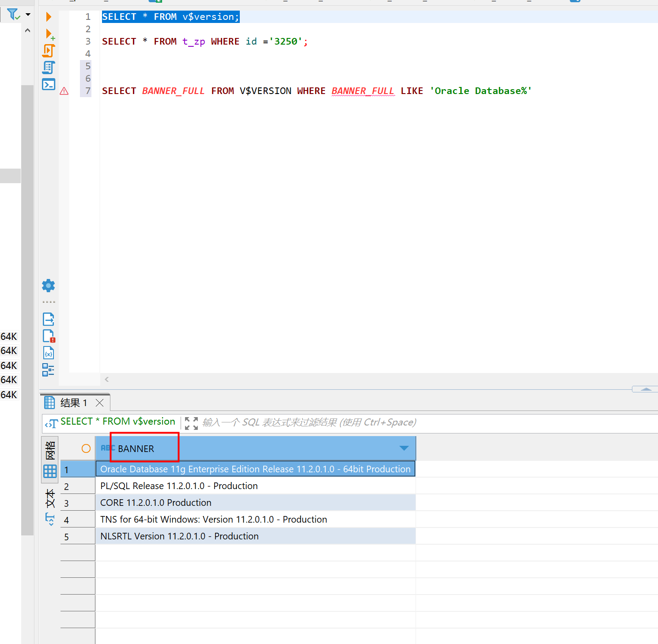Open editor settings gear icon
The height and width of the screenshot is (644, 658).
(49, 286)
